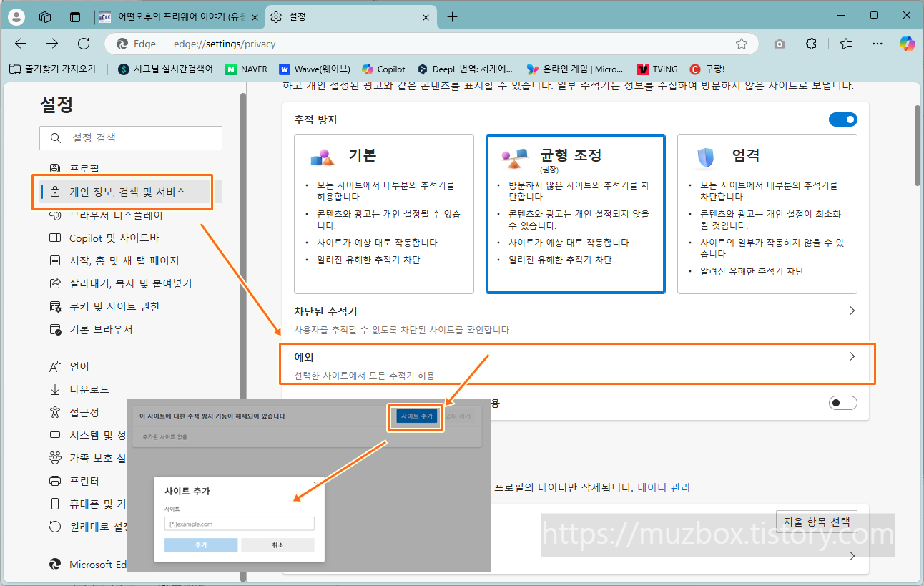Open 기본 브라우저 settings section
The image size is (924, 586).
click(101, 329)
